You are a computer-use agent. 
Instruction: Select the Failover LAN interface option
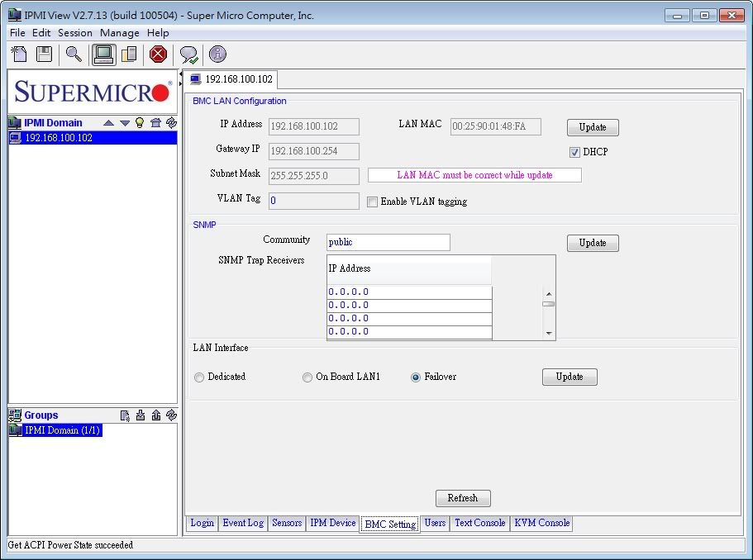point(416,377)
